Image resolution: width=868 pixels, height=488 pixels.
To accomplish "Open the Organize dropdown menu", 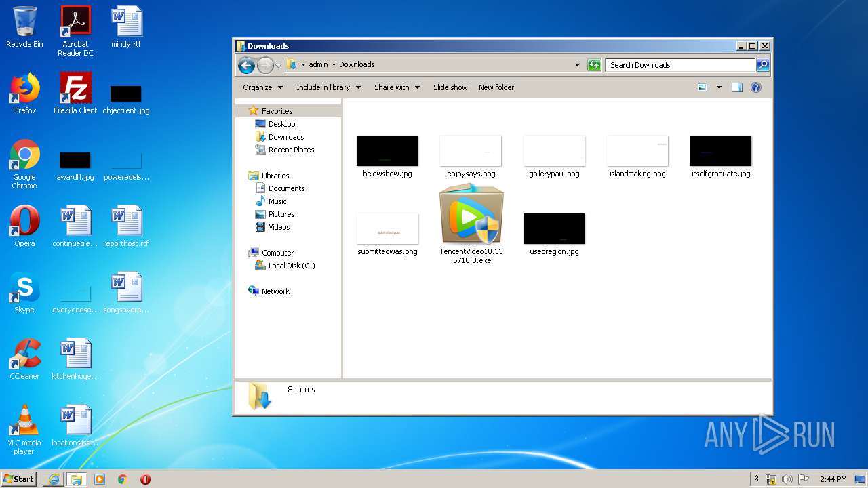I will [262, 87].
